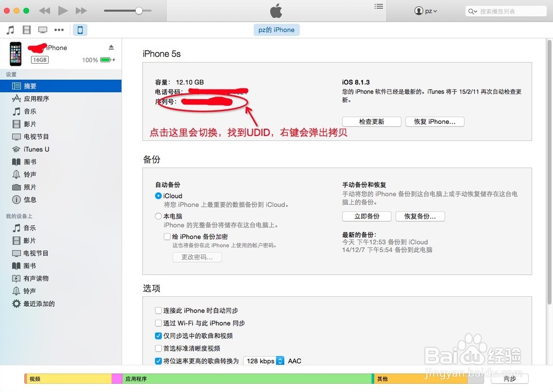Click the 序列号 label to switch to UDID
This screenshot has height=392, width=553.
tap(166, 102)
